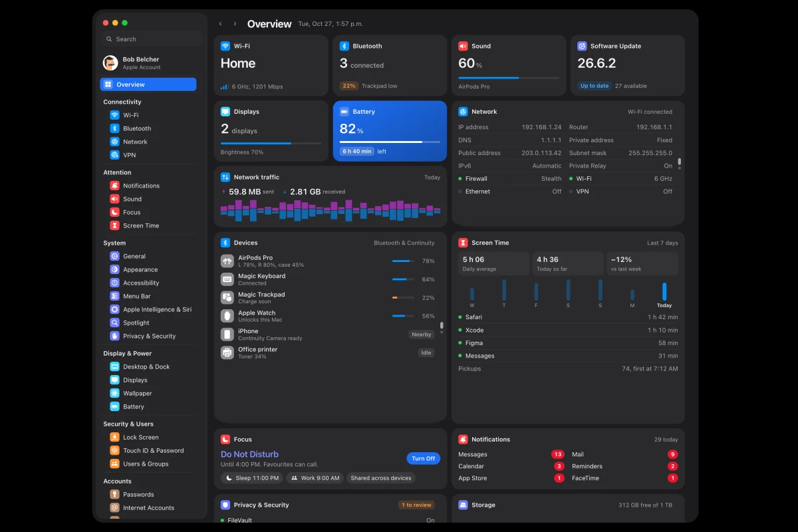Select the Spotlight sidebar icon
The image size is (798, 532).
[114, 323]
